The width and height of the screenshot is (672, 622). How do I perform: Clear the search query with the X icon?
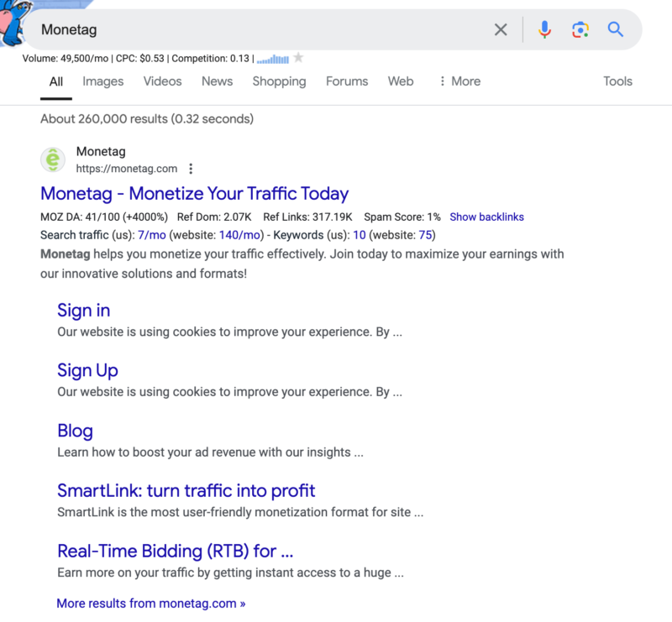[501, 29]
